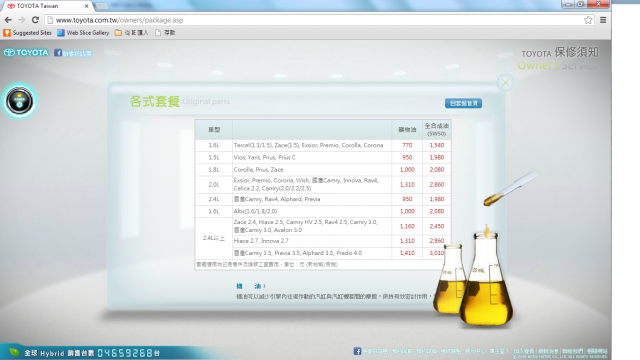Open the Chrome menu (three lines)

click(x=603, y=20)
